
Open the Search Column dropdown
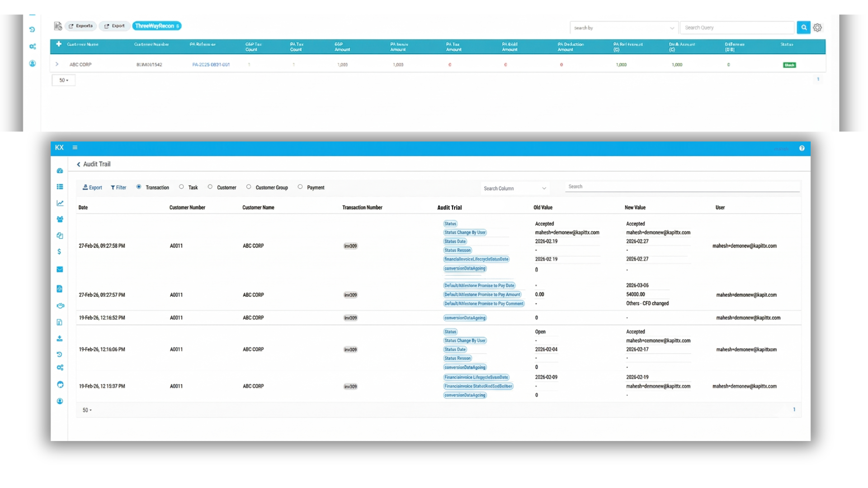pyautogui.click(x=514, y=188)
